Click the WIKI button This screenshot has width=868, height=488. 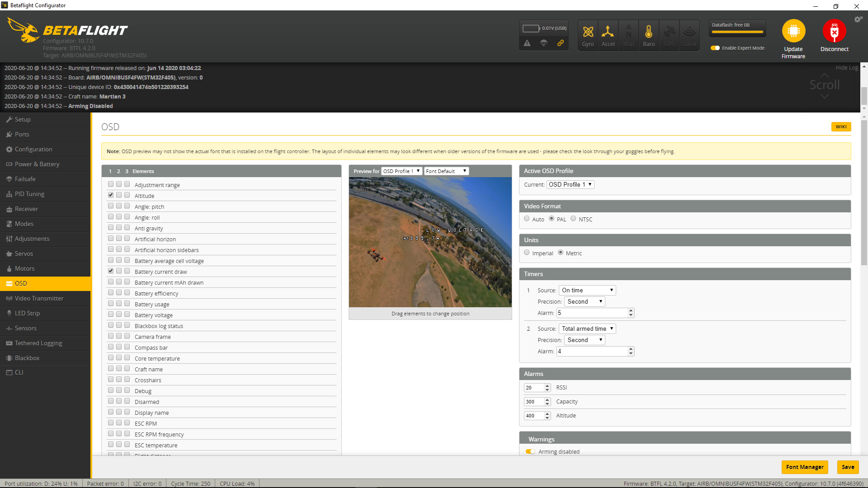point(841,127)
